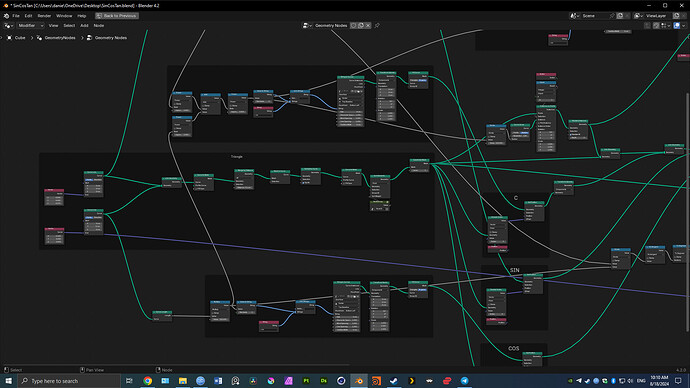Add a new view layer

click(x=676, y=16)
